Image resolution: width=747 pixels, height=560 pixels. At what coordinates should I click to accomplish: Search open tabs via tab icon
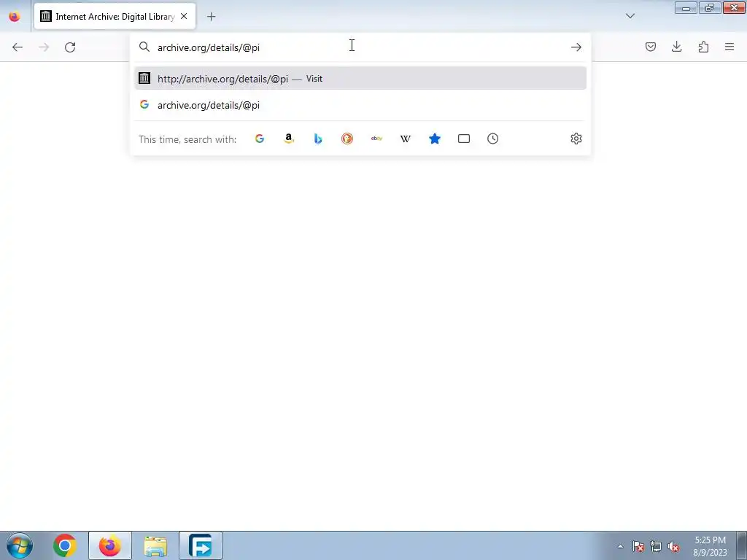(463, 139)
